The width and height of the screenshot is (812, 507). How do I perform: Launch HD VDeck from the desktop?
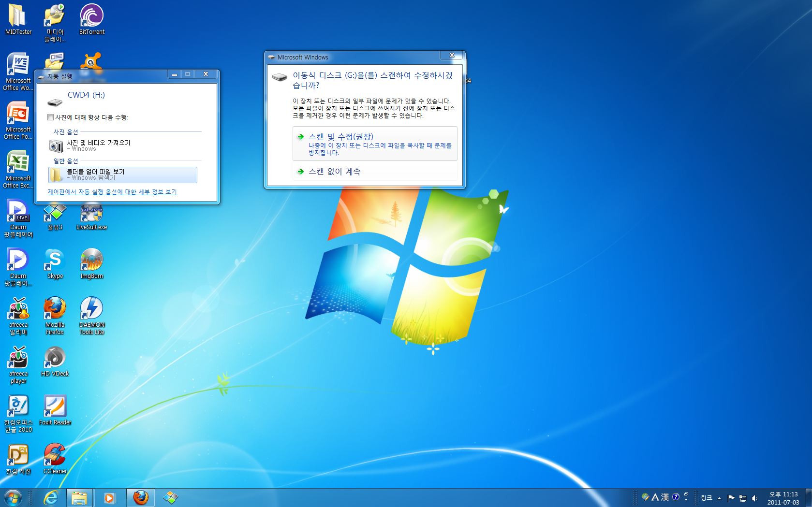[x=55, y=362]
